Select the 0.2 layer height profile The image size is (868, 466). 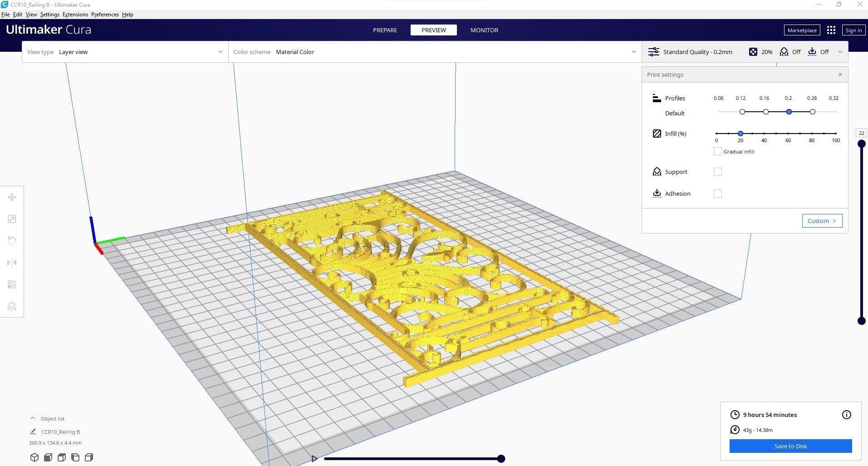click(x=789, y=112)
